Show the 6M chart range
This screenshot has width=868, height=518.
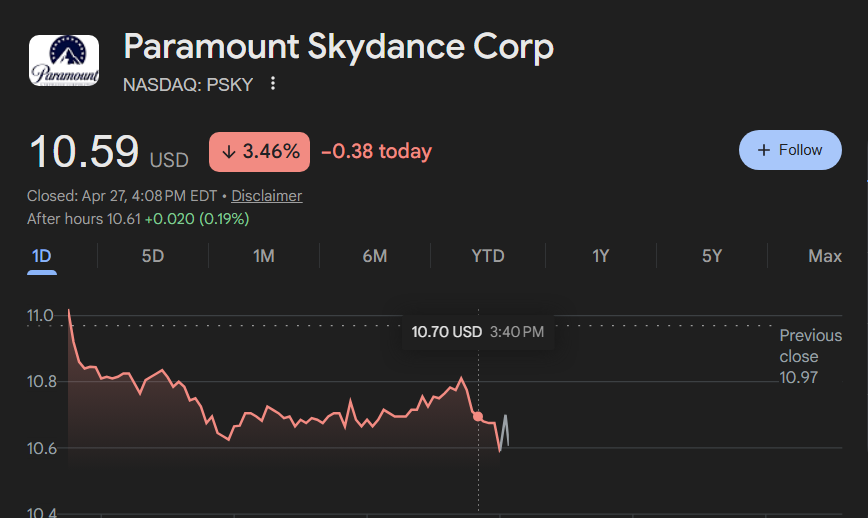tap(375, 256)
